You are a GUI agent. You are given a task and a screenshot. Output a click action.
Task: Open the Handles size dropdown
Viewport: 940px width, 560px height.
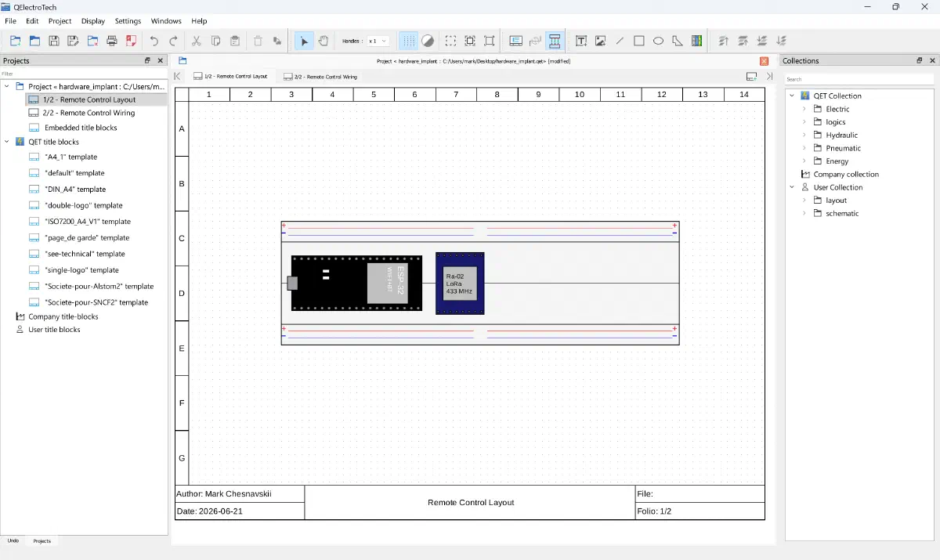click(x=378, y=41)
